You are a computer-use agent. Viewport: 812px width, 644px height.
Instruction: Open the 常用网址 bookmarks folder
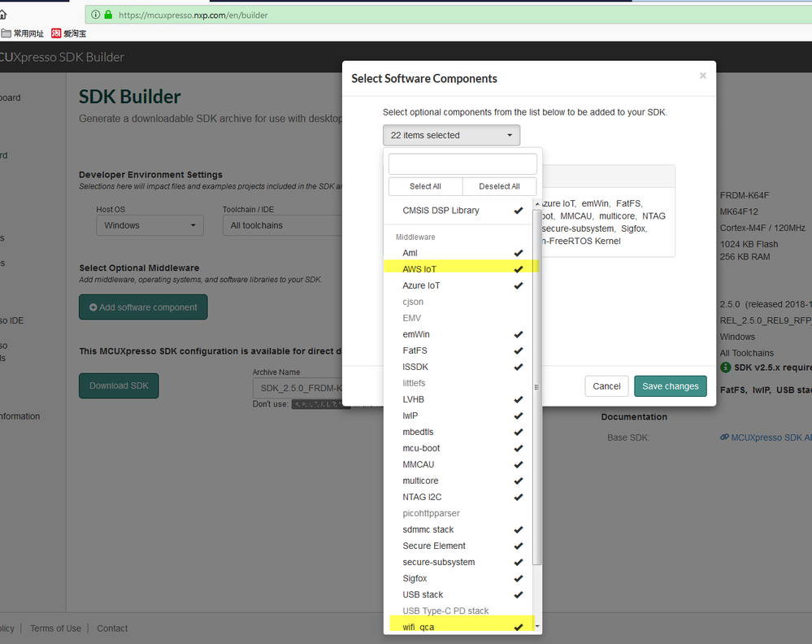(22, 33)
